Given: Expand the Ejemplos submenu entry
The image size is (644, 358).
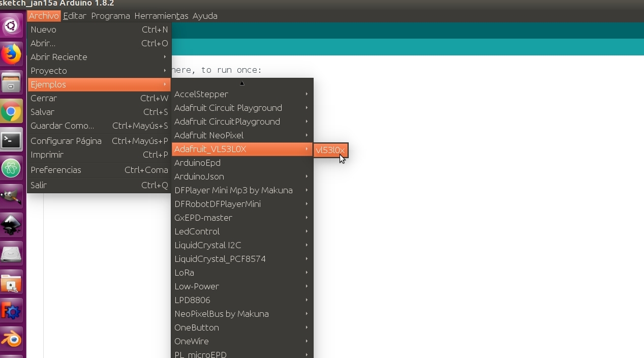Looking at the screenshot, I should 99,84.
